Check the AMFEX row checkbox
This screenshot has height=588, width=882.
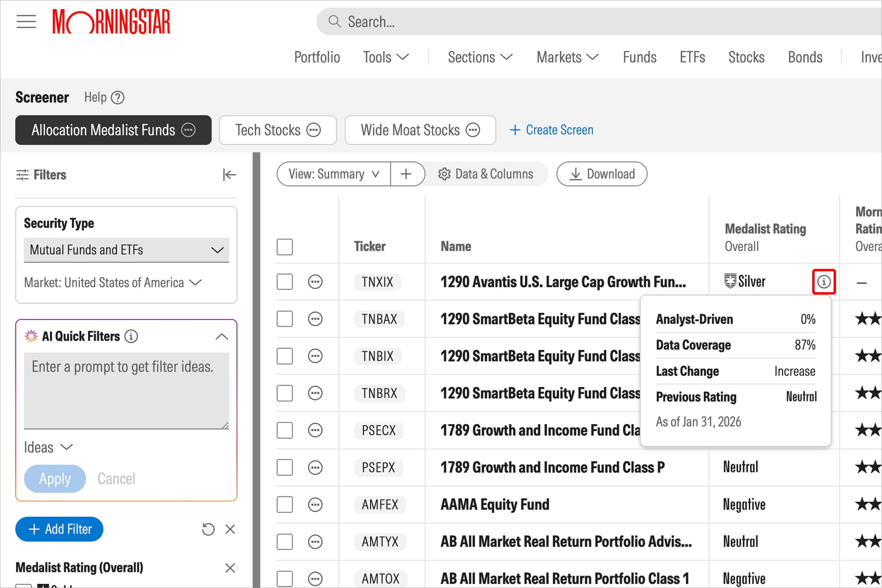pyautogui.click(x=285, y=505)
